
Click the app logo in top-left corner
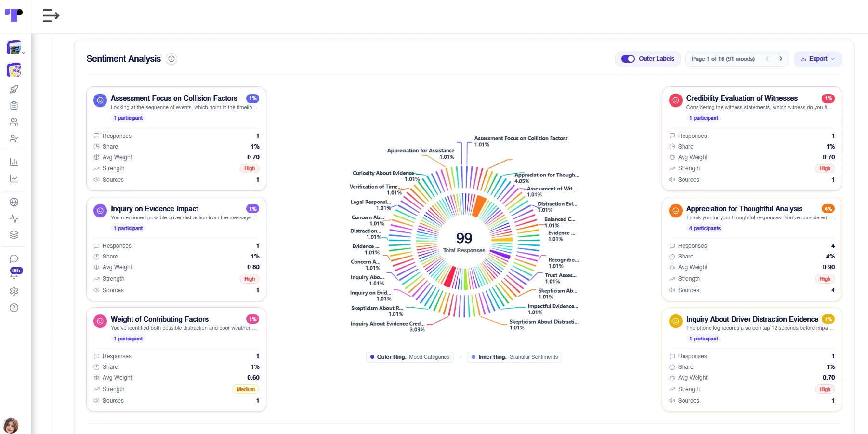point(14,15)
